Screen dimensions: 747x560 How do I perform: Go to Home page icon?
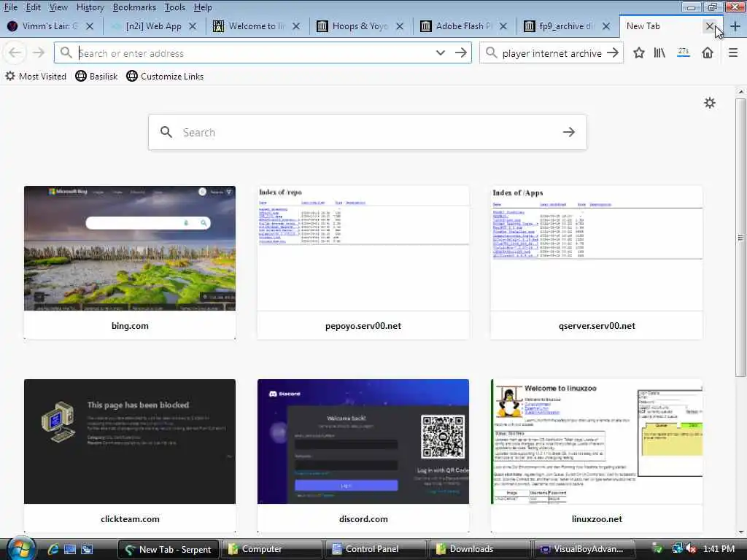(708, 52)
